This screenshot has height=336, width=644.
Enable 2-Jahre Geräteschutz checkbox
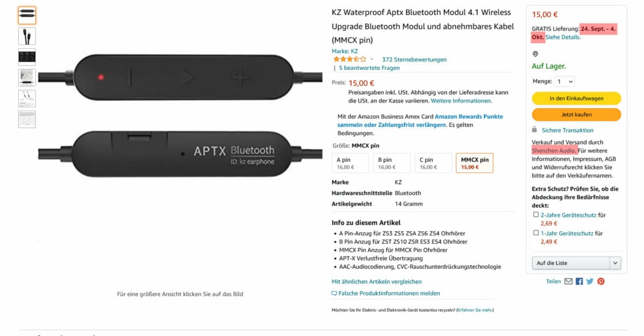point(536,214)
